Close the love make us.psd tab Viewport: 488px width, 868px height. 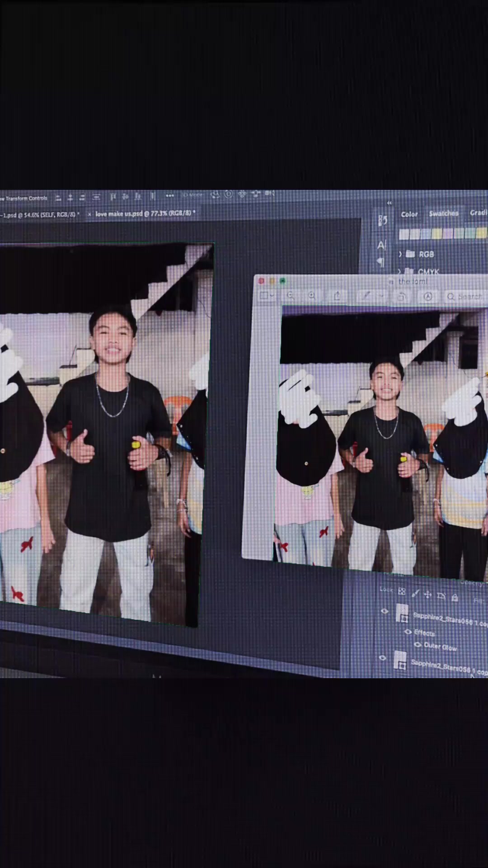pos(89,214)
